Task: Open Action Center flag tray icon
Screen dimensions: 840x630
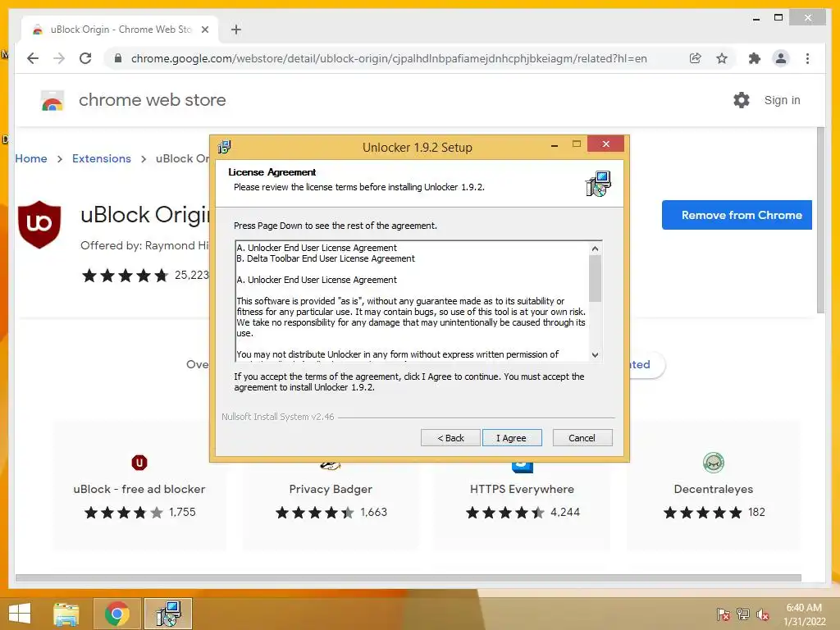Action: 724,614
